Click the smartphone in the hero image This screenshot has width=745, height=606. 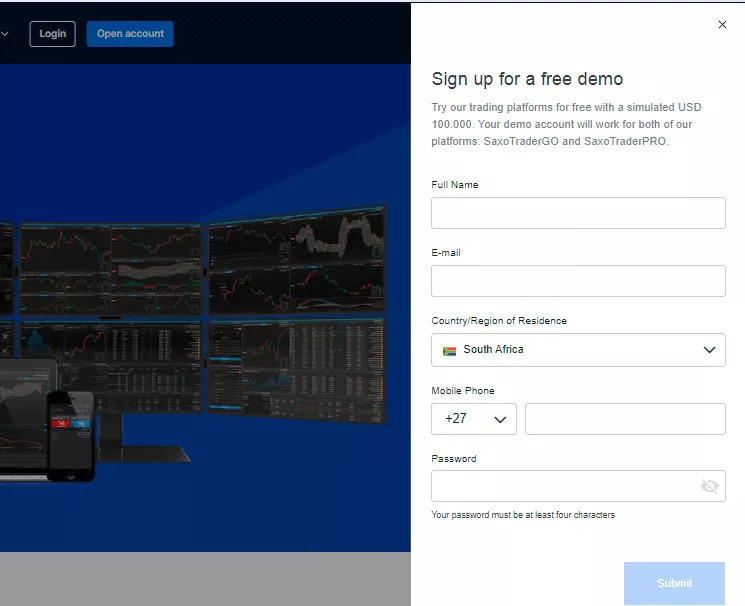click(x=71, y=436)
